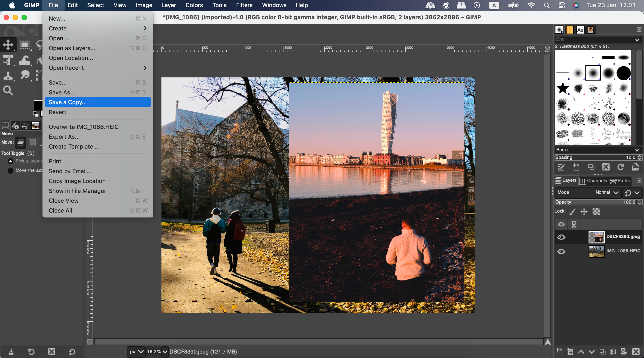Click the Refresh Brushes icon
Viewport: 644px width, 358px height.
click(x=621, y=167)
